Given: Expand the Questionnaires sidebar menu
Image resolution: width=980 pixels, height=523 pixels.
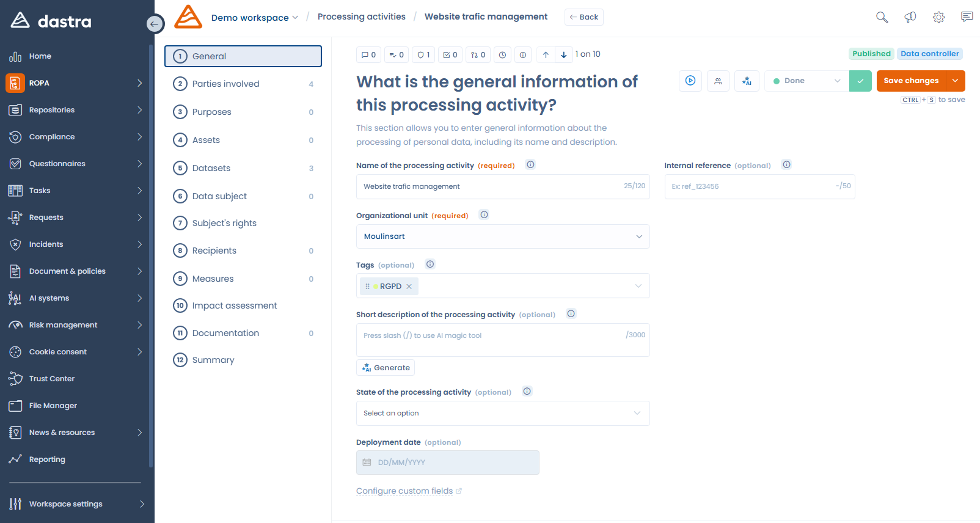Looking at the screenshot, I should tap(139, 164).
